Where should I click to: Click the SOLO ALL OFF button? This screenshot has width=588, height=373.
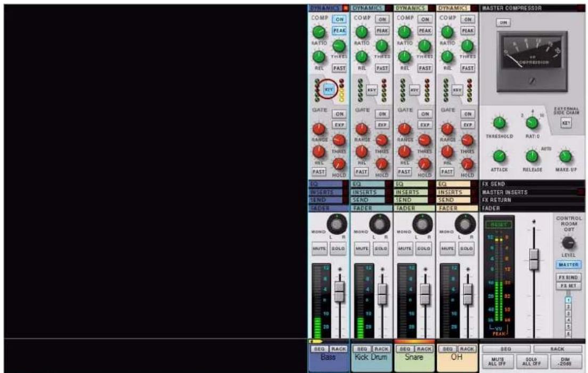532,361
